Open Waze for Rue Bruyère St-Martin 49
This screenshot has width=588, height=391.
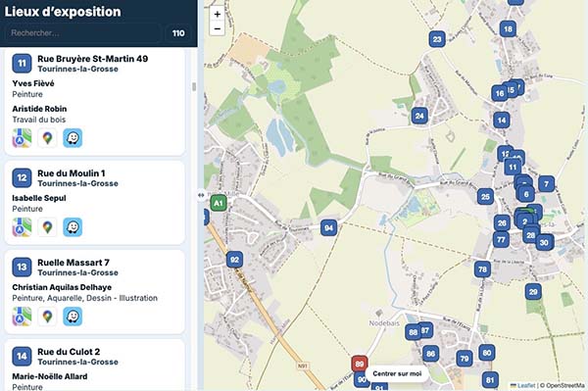coord(73,138)
